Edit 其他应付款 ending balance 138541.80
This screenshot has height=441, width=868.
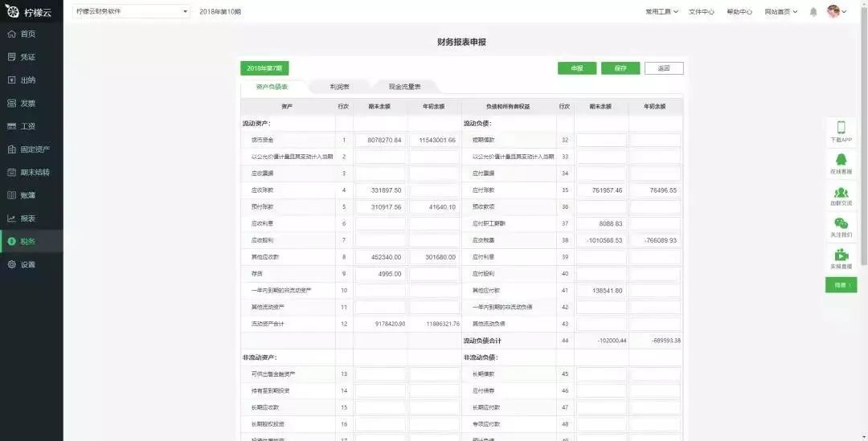pyautogui.click(x=601, y=291)
